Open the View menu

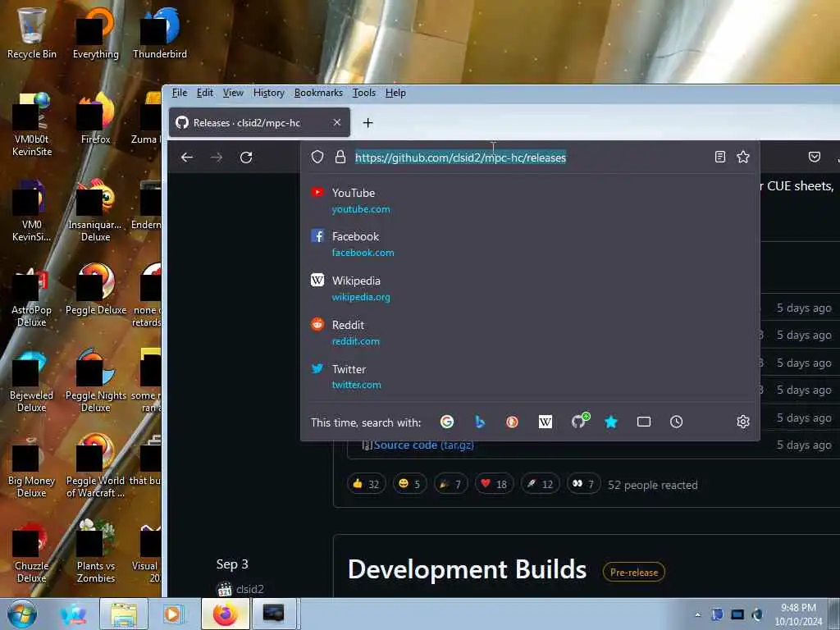point(233,93)
